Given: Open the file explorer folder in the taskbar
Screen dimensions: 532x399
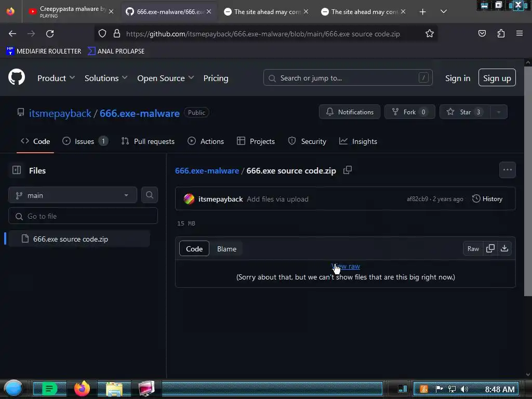Looking at the screenshot, I should click(114, 389).
